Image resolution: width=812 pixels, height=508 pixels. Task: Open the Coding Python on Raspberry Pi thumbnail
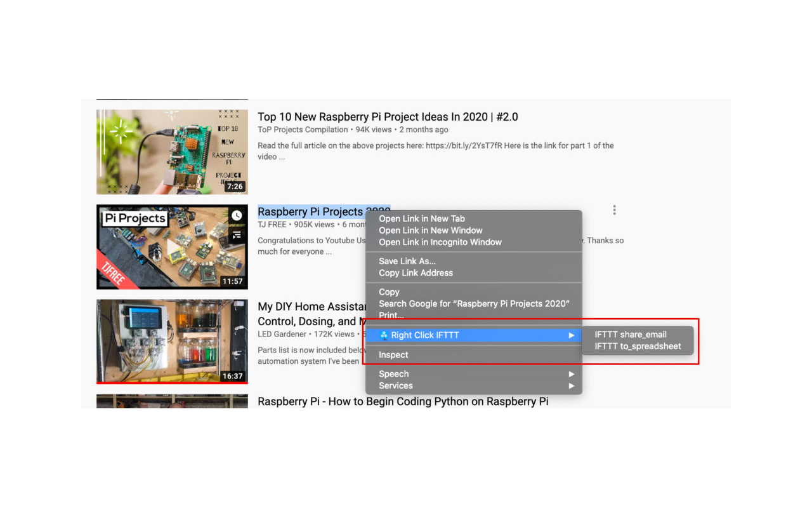click(172, 401)
